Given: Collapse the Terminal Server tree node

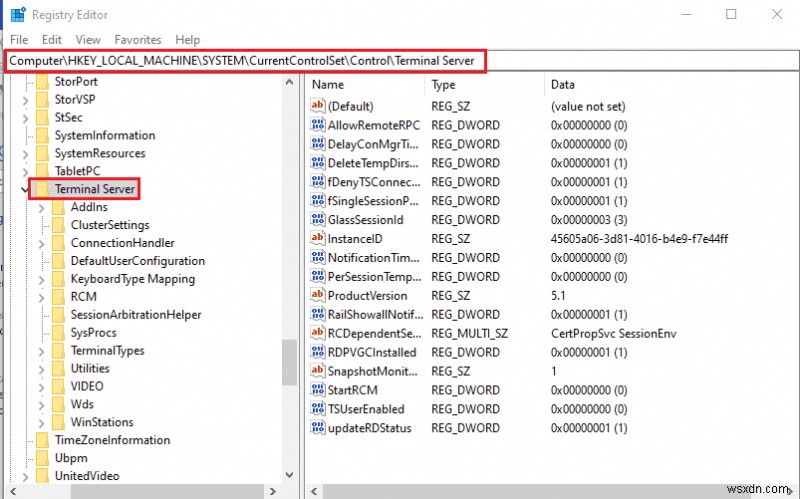Looking at the screenshot, I should 25,190.
